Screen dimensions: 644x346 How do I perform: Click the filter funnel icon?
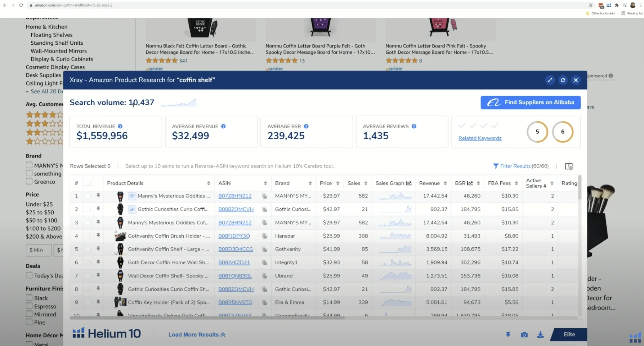496,166
